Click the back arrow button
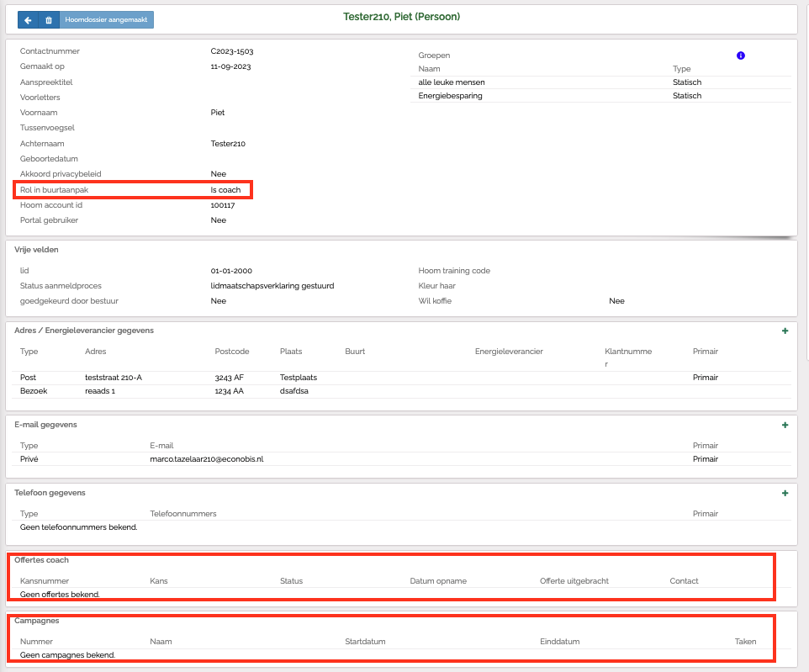Viewport: 809px width, 672px height. pos(28,19)
